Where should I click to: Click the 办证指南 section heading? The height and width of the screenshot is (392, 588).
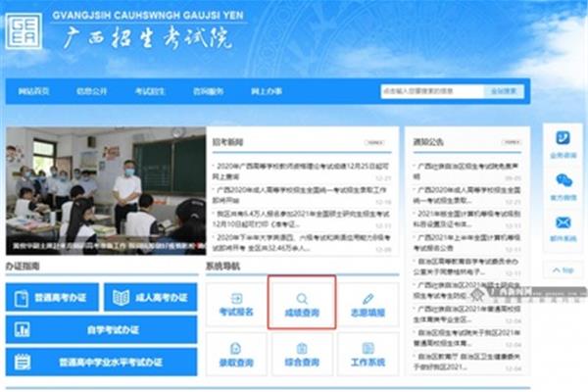coord(23,267)
